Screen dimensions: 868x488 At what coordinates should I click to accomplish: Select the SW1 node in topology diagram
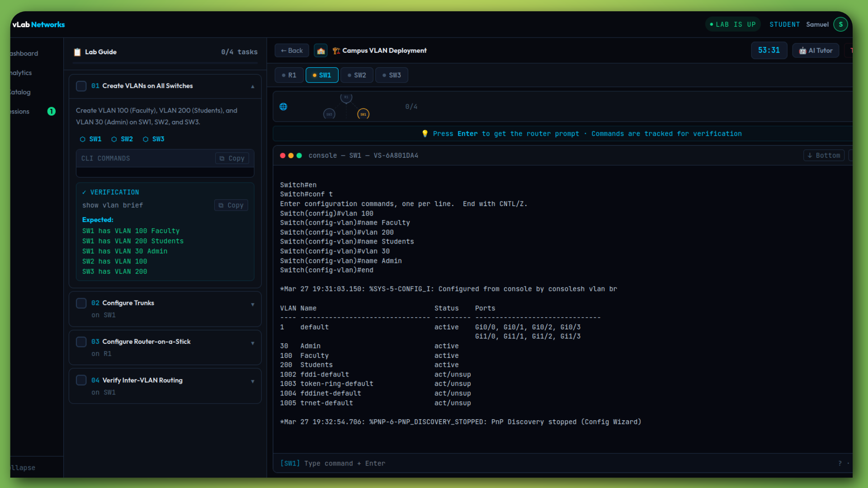[363, 114]
